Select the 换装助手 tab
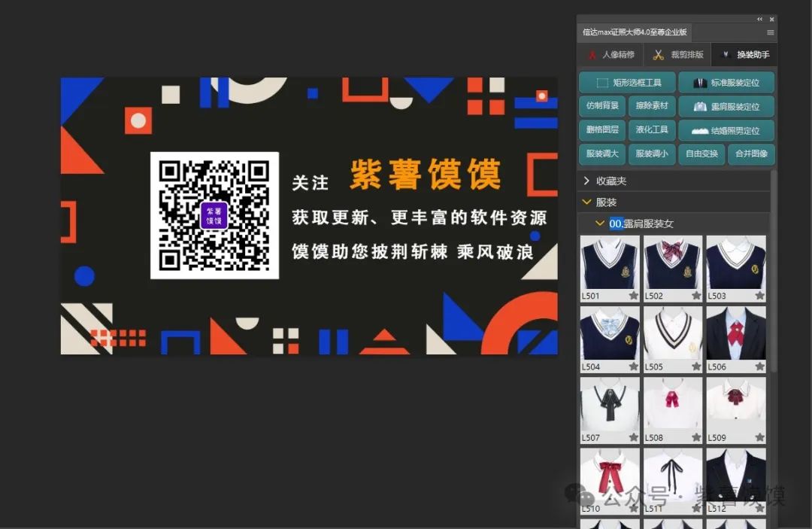The image size is (812, 529). (x=744, y=55)
